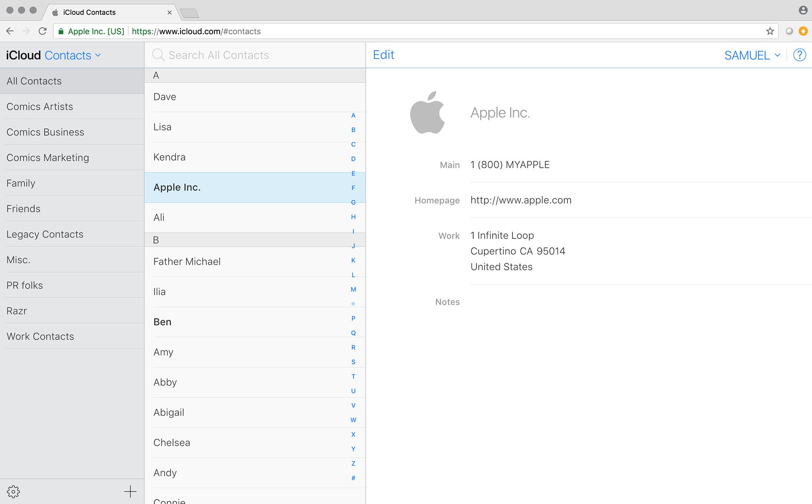Expand the Contacts group dropdown

click(98, 55)
